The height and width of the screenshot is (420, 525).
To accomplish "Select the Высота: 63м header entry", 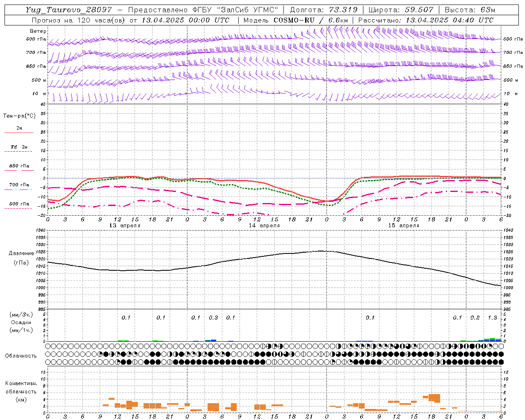I will coord(470,10).
